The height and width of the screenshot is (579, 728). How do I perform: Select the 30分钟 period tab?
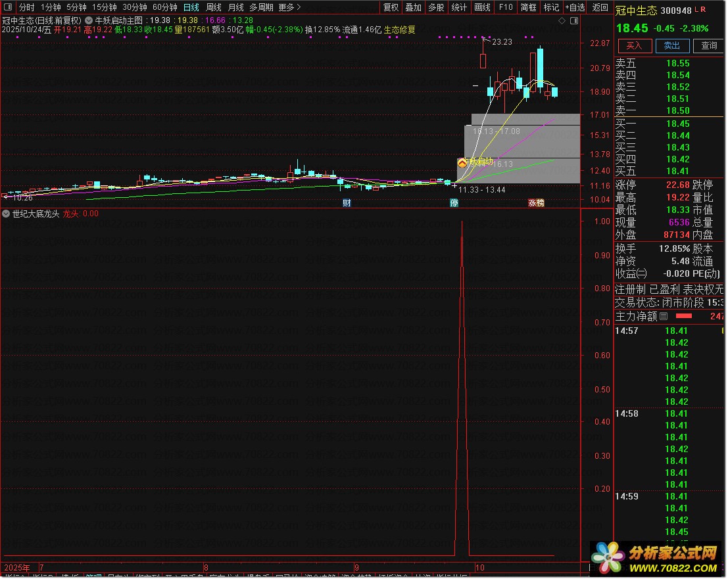click(135, 7)
